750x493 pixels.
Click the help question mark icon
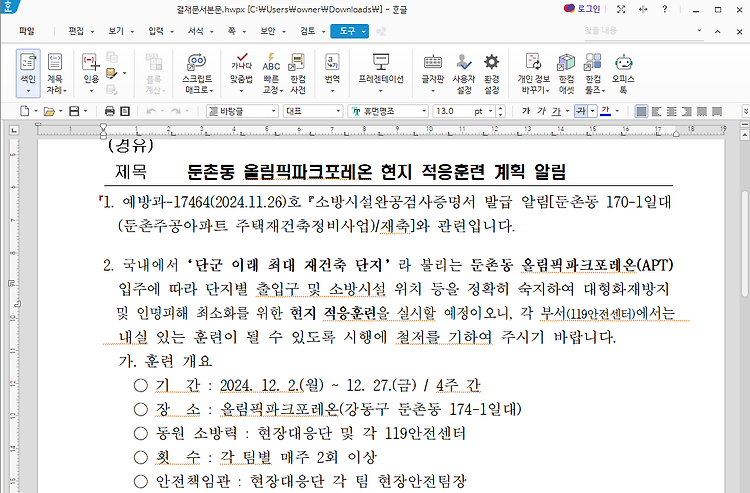(665, 9)
